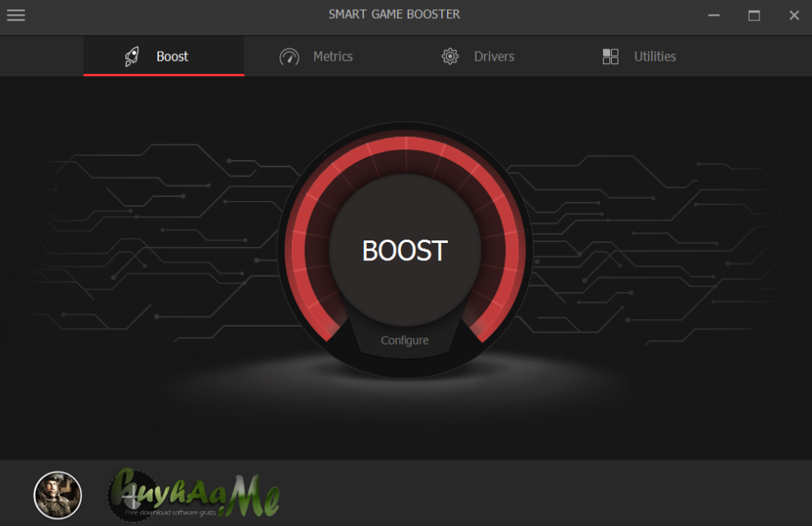Select the soldier game thumbnail
812x526 pixels.
click(57, 495)
